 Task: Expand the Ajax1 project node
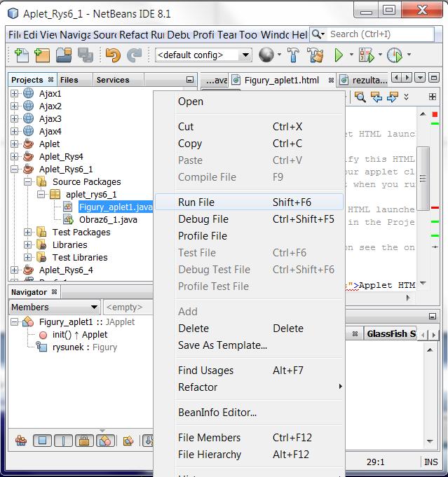(x=14, y=93)
